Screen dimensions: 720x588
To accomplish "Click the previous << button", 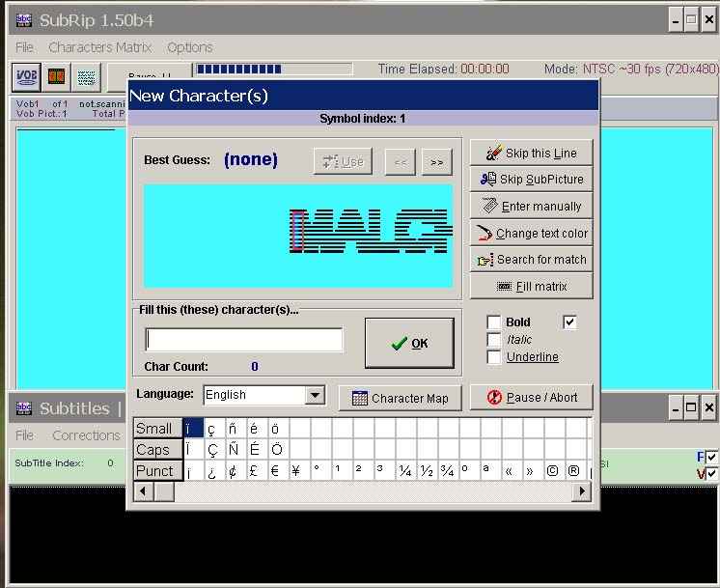I will click(x=401, y=162).
